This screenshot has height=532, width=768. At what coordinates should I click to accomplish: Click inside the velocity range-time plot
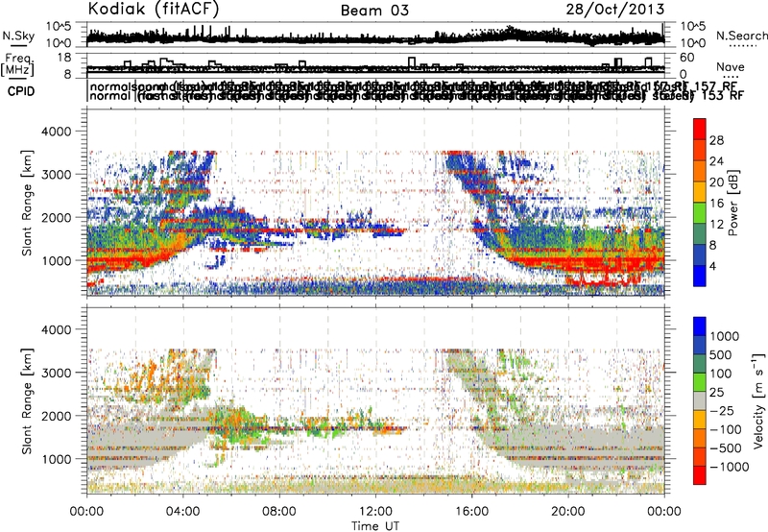(x=375, y=400)
